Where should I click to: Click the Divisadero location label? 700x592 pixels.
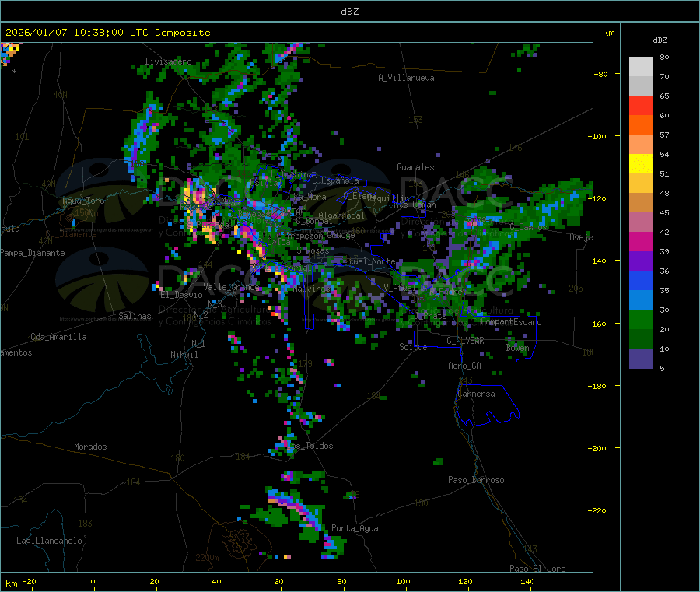point(168,61)
